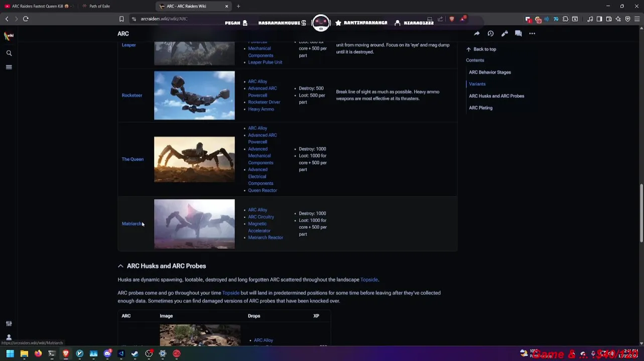Open Firefox from the taskbar
This screenshot has height=361, width=644.
(x=38, y=354)
